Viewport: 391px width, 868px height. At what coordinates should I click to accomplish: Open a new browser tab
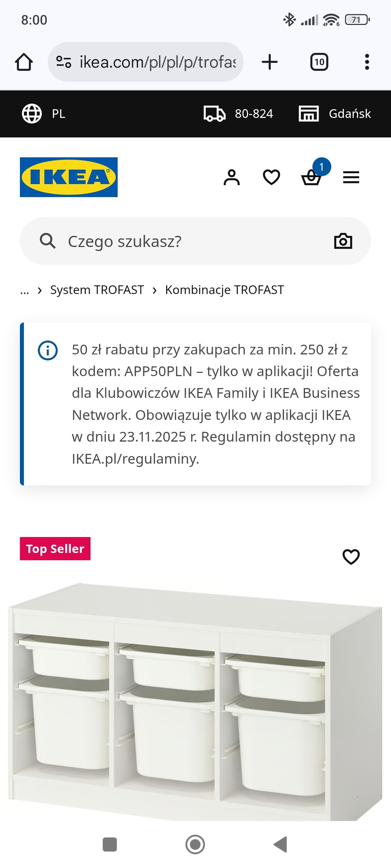(270, 62)
